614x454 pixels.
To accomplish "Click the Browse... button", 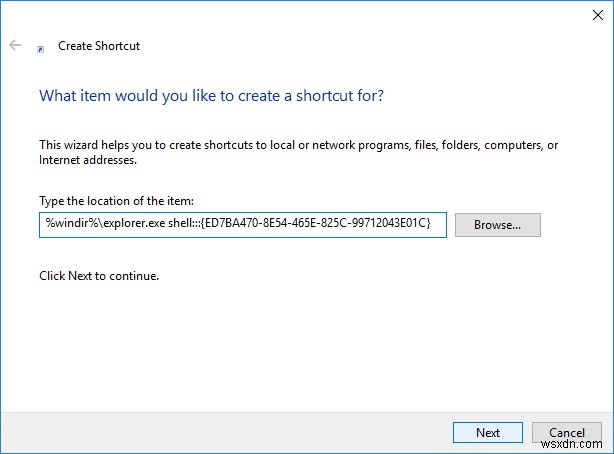I will (x=497, y=225).
